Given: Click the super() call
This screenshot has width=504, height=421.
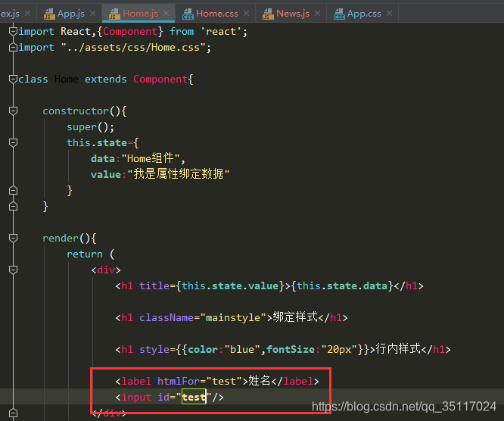Looking at the screenshot, I should pos(90,127).
